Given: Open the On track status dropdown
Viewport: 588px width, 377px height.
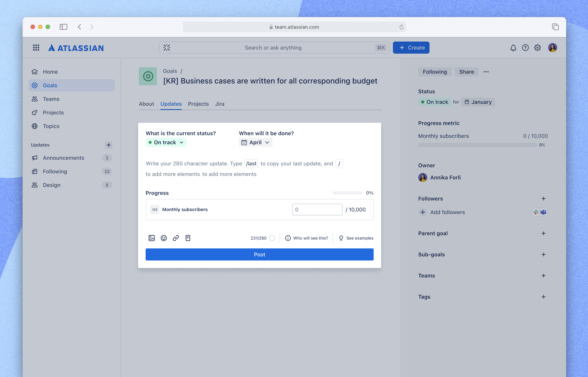Looking at the screenshot, I should 166,142.
